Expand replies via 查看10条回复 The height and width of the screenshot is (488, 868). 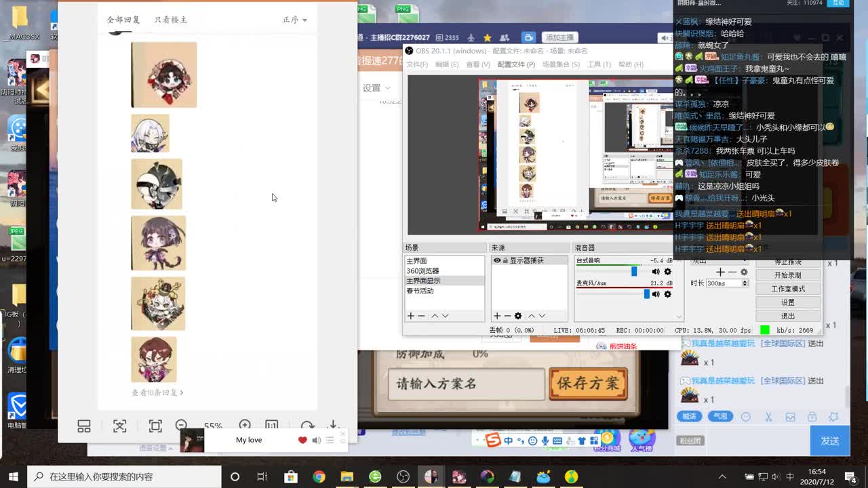[157, 392]
